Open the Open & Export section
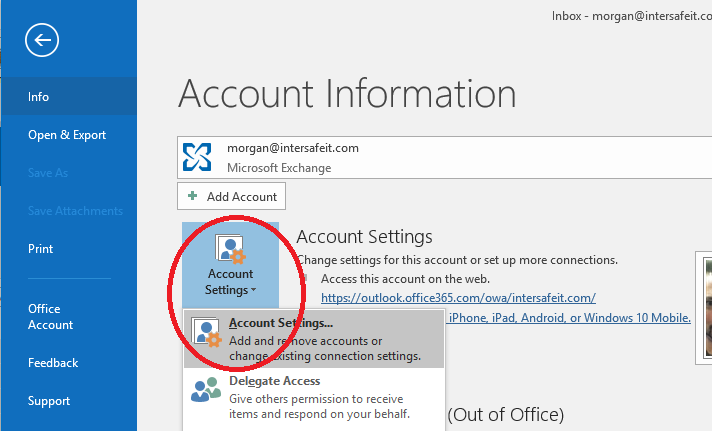The width and height of the screenshot is (712, 431). tap(69, 135)
